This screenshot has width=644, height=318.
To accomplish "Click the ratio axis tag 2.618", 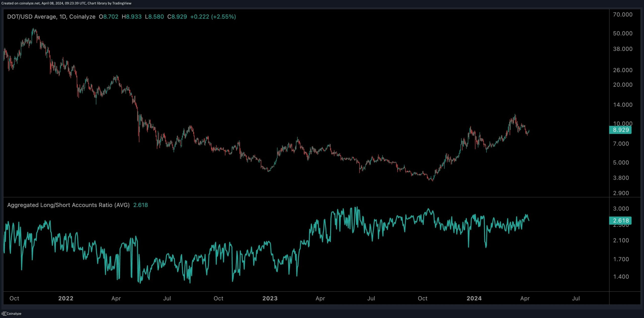I will click(620, 221).
